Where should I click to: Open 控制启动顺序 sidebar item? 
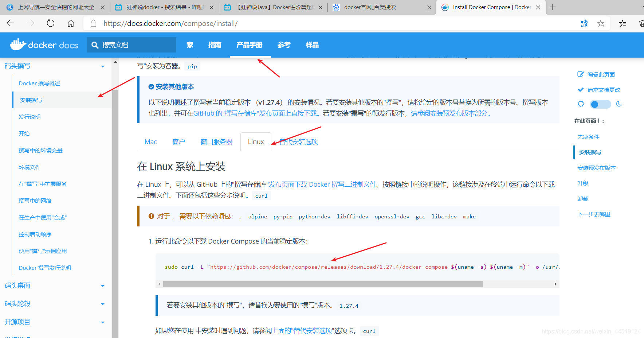point(35,234)
